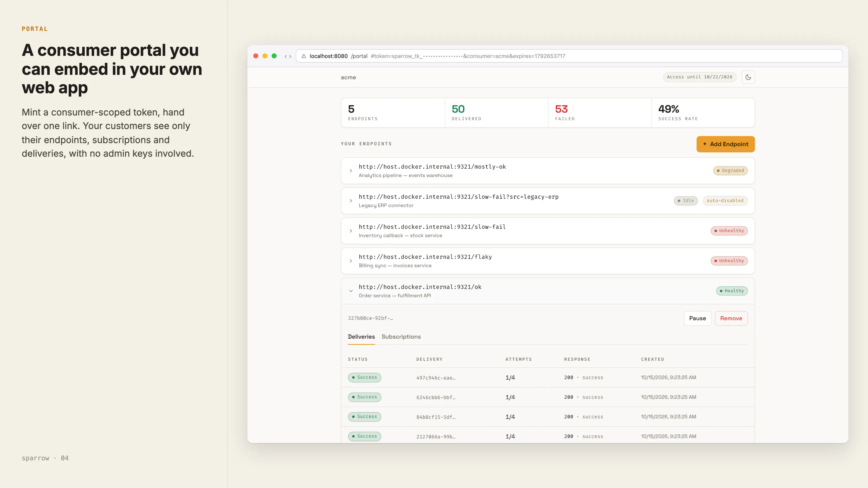
Task: Click the mostly-ok endpoint URL text
Action: point(432,167)
